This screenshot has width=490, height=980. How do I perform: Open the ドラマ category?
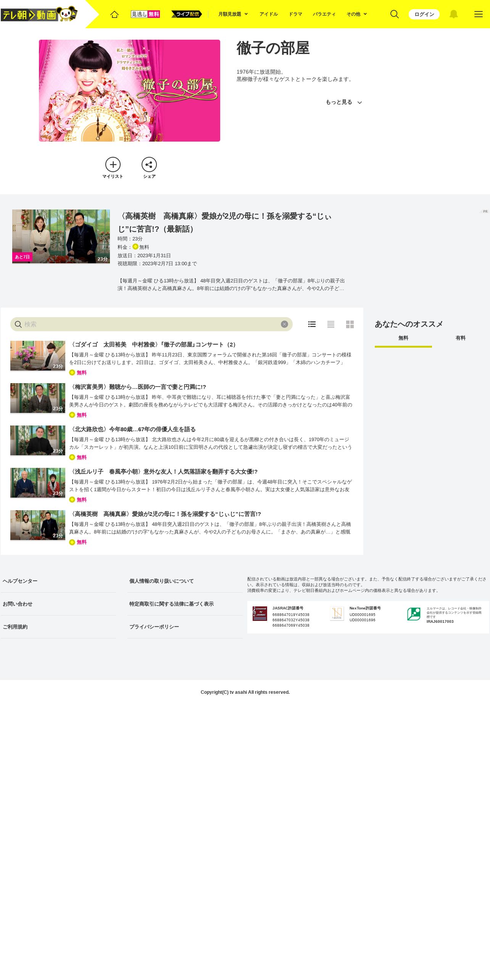coord(295,14)
